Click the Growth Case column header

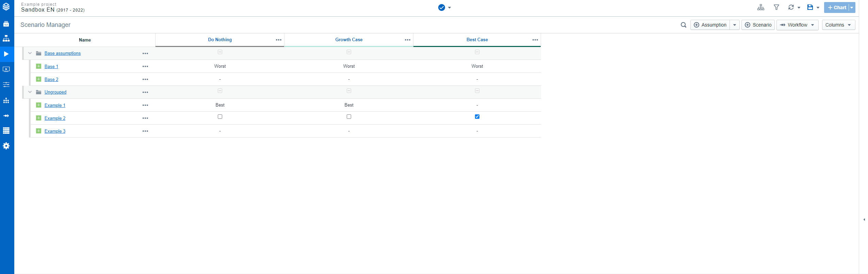[349, 40]
